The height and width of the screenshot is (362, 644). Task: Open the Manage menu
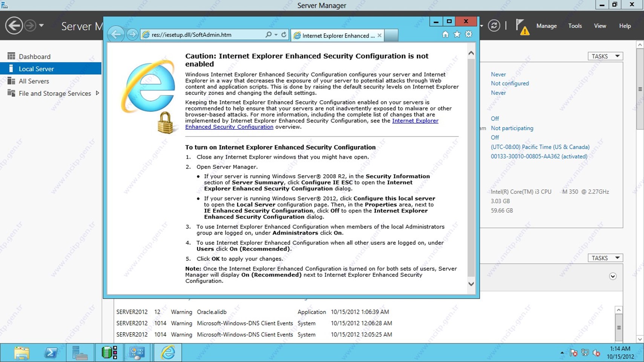tap(546, 26)
